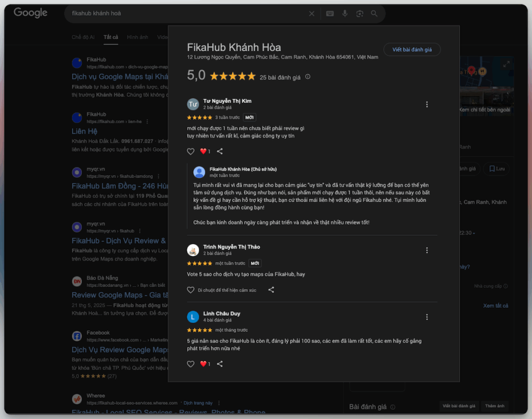Open more options for Trinh Nguyễn Thị Thảo review

pyautogui.click(x=427, y=250)
